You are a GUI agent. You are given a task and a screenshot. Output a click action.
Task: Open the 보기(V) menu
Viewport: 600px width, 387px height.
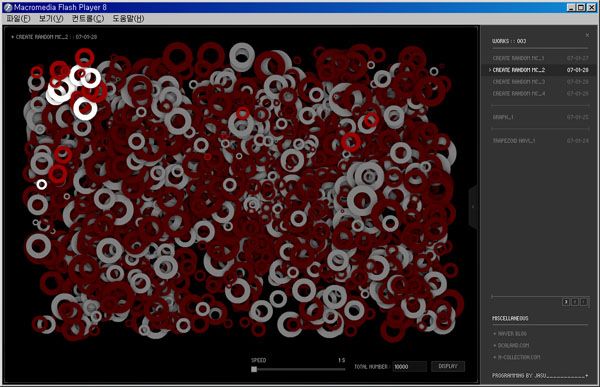click(x=51, y=18)
